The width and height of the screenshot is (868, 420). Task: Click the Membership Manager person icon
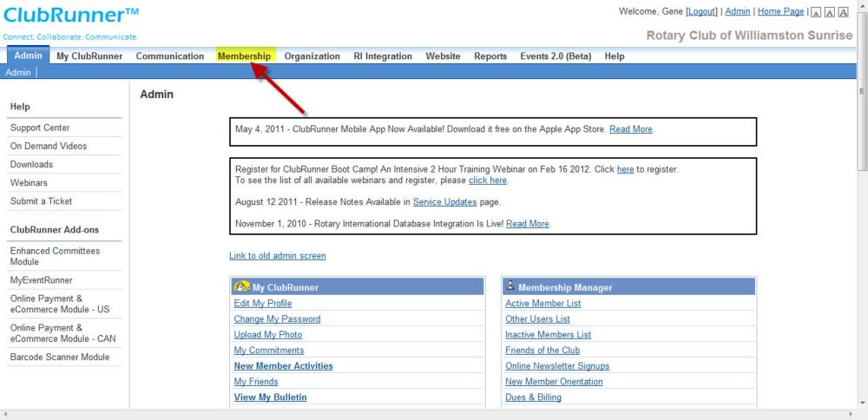tap(510, 286)
